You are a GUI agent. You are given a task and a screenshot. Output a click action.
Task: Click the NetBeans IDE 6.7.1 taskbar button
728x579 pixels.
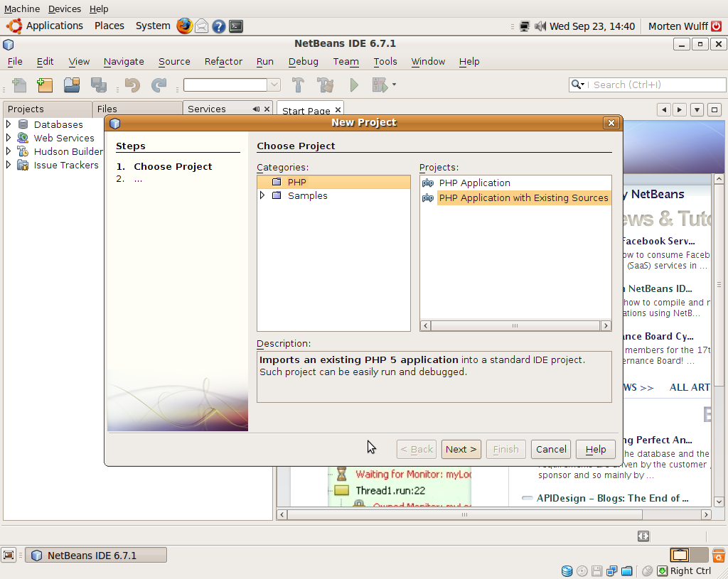[96, 556]
